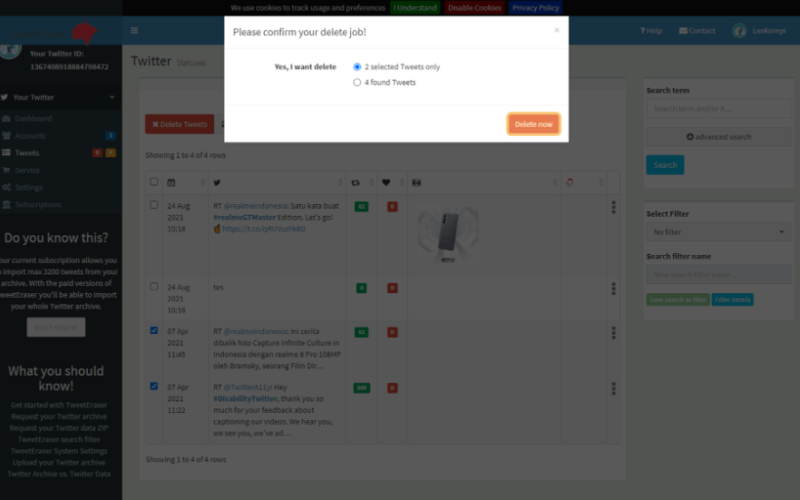This screenshot has height=500, width=800.
Task: Click the 500 retweet badge on TwitterA11y tweet
Action: point(361,388)
